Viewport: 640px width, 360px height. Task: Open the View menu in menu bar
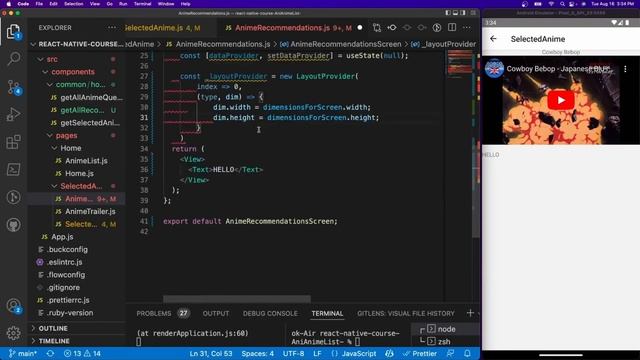[x=95, y=4]
